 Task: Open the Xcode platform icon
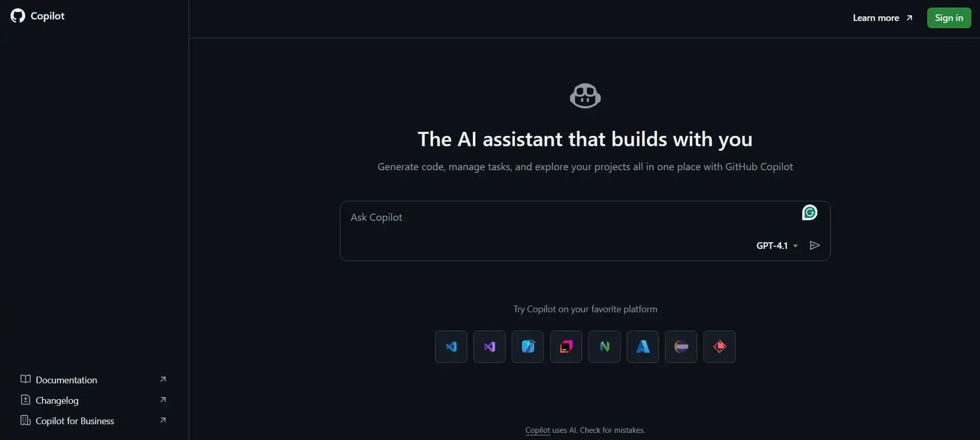528,346
